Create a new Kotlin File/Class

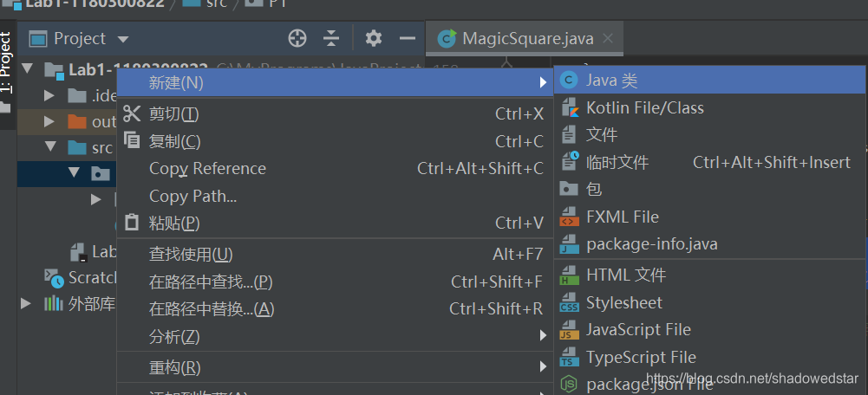[x=710, y=108]
